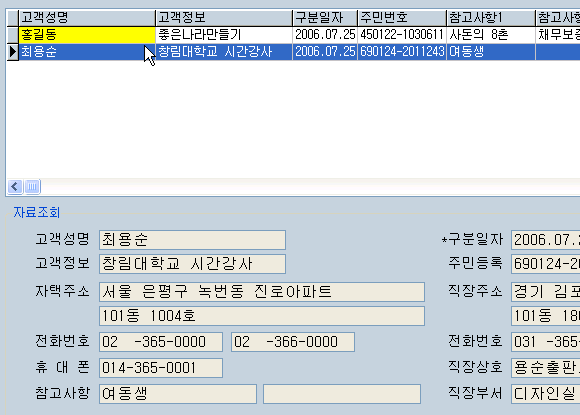Image resolution: width=580 pixels, height=415 pixels.
Task: Select the row header beside 홍길동
Action: pos(13,35)
